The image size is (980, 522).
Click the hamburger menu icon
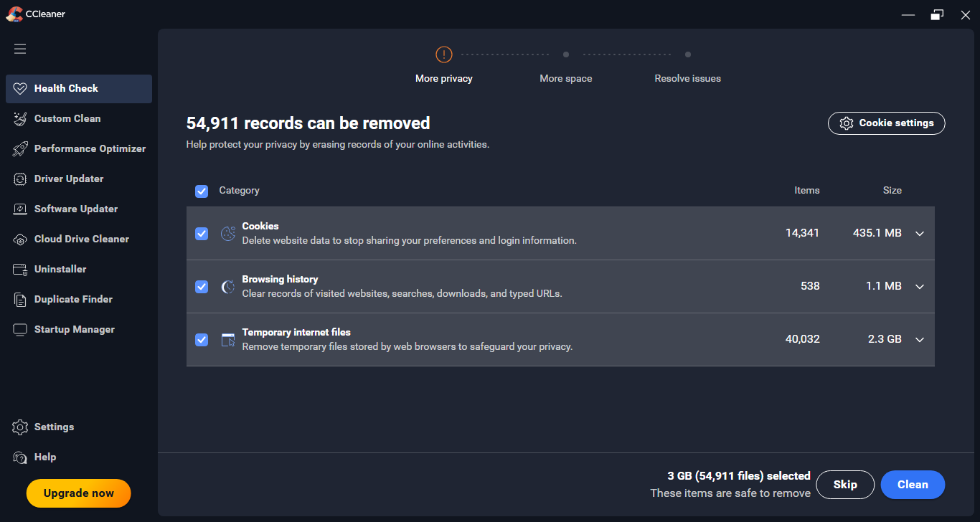point(20,49)
